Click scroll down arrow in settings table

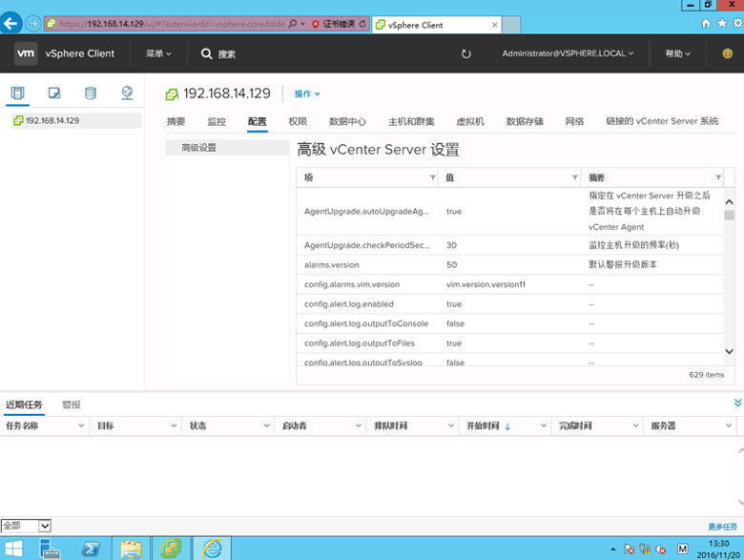[730, 351]
